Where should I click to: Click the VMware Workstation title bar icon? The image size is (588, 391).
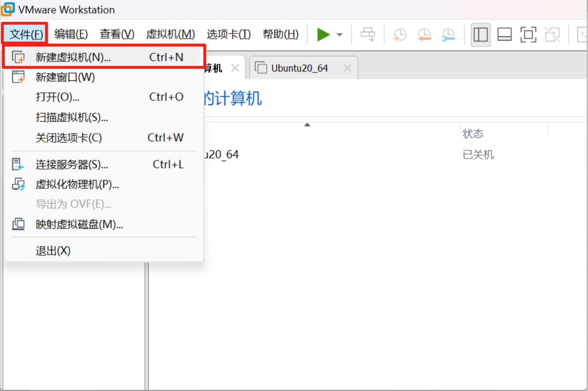8,9
